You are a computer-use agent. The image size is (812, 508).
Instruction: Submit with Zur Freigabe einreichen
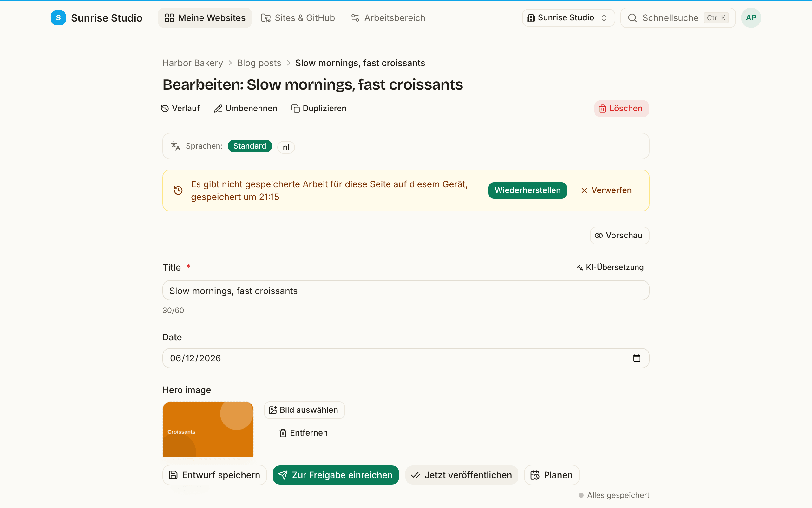[x=336, y=475]
